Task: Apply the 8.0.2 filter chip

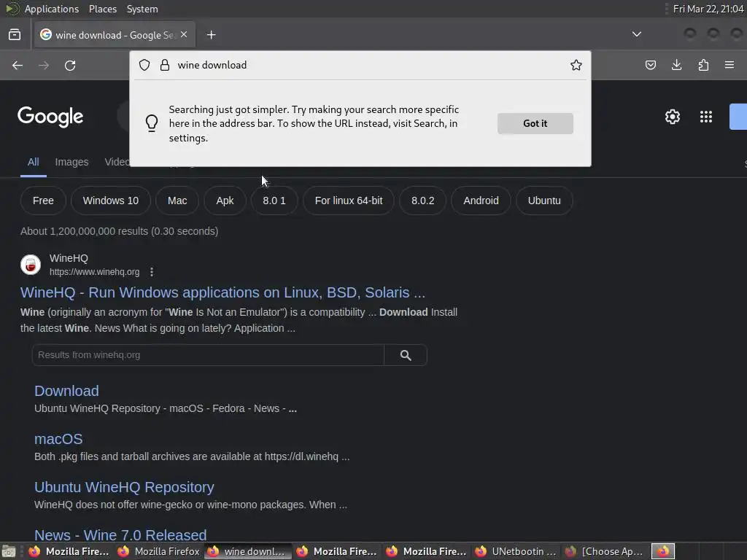Action: (423, 201)
